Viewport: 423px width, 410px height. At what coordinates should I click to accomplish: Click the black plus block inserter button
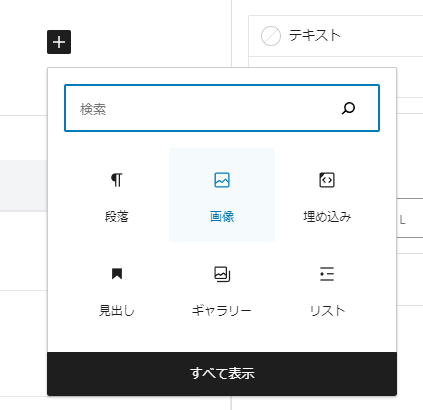59,42
